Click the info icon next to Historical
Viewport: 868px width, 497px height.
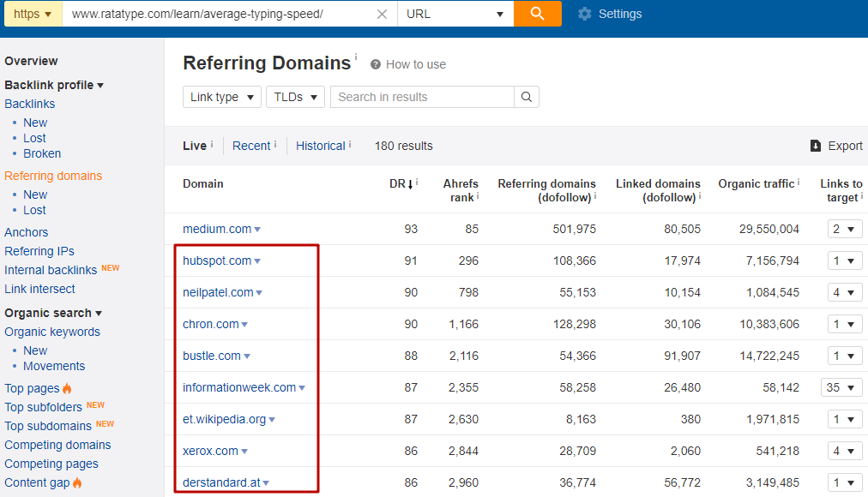350,144
